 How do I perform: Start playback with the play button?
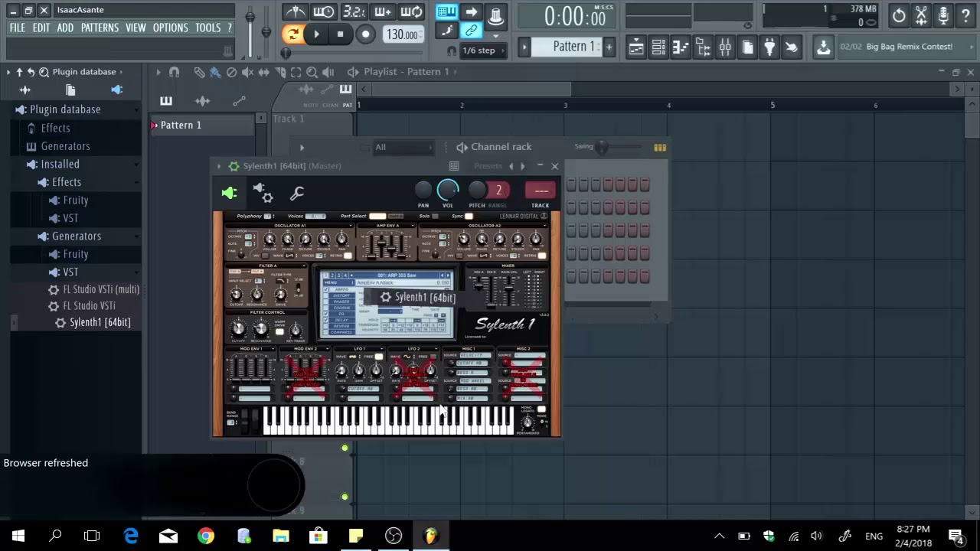316,34
